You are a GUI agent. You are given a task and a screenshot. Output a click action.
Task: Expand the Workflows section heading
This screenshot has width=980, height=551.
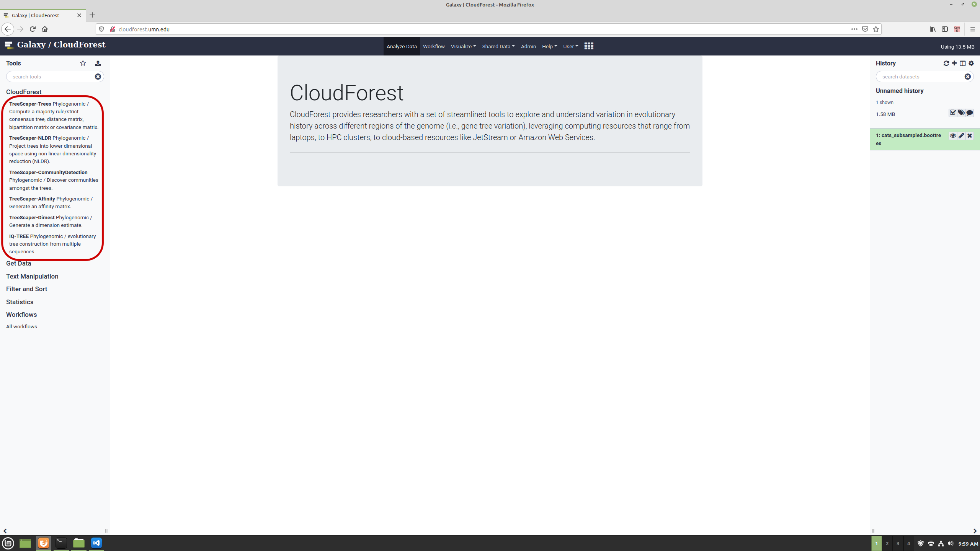tap(21, 315)
